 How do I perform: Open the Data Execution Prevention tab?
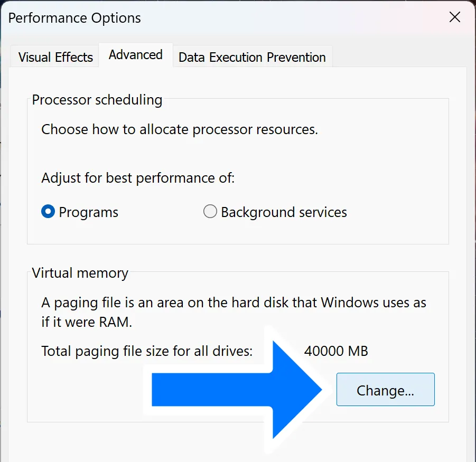tap(252, 58)
